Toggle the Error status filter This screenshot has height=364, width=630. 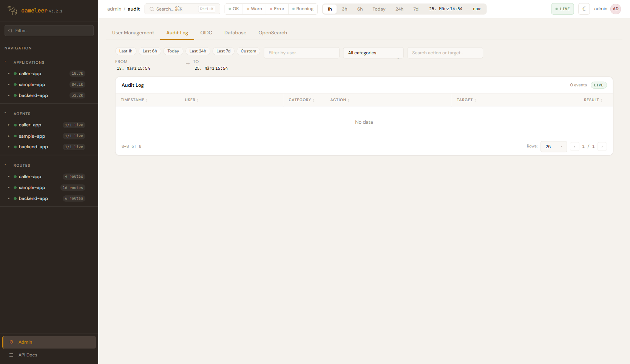[x=277, y=9]
